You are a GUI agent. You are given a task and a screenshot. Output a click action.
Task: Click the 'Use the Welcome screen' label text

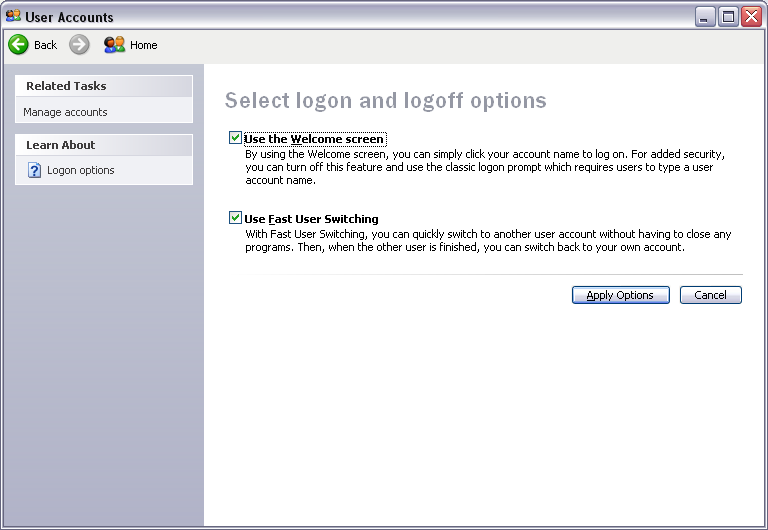click(x=314, y=139)
